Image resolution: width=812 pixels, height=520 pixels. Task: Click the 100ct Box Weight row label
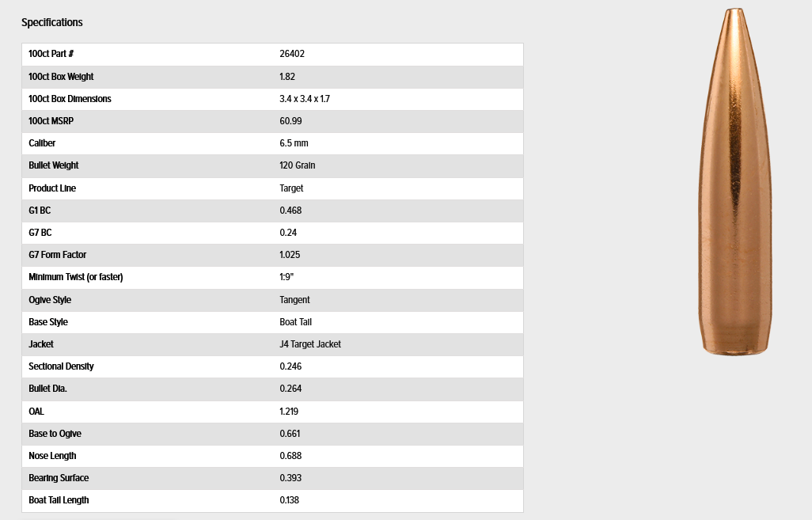point(61,77)
